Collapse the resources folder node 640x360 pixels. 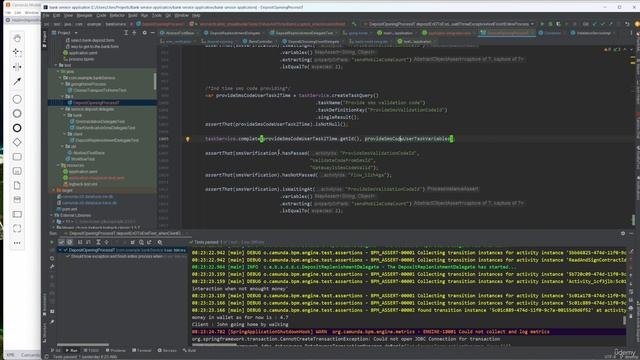tap(58, 165)
